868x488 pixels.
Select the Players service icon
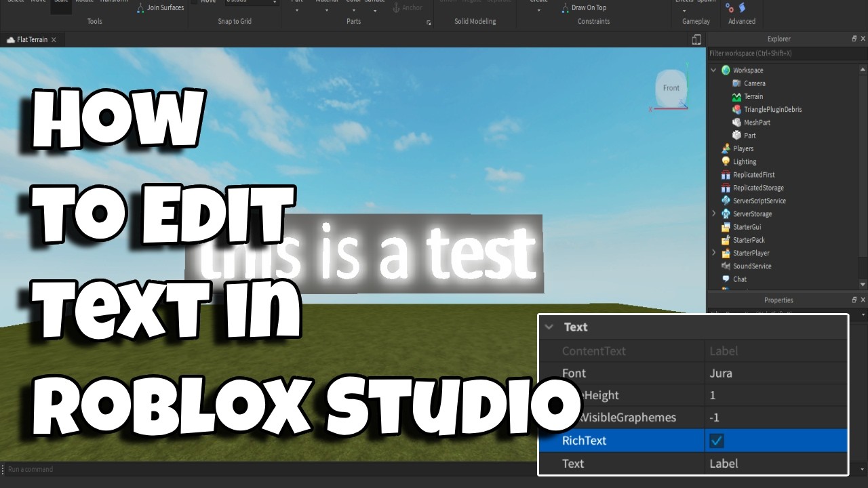click(726, 148)
